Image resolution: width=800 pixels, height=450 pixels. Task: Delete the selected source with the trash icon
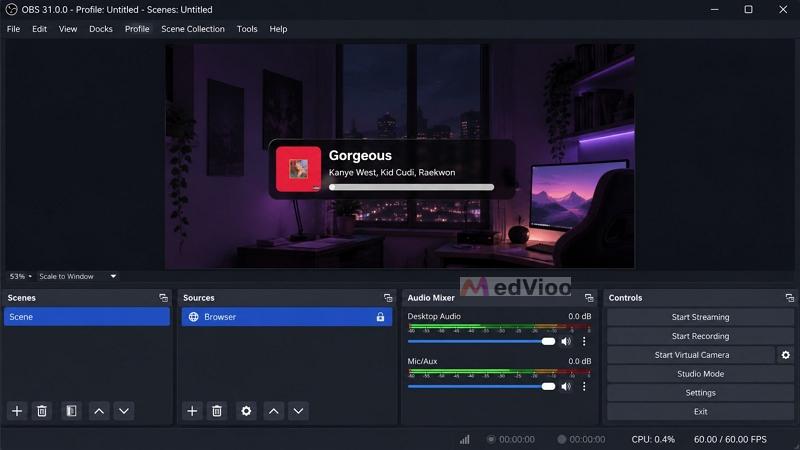point(217,411)
